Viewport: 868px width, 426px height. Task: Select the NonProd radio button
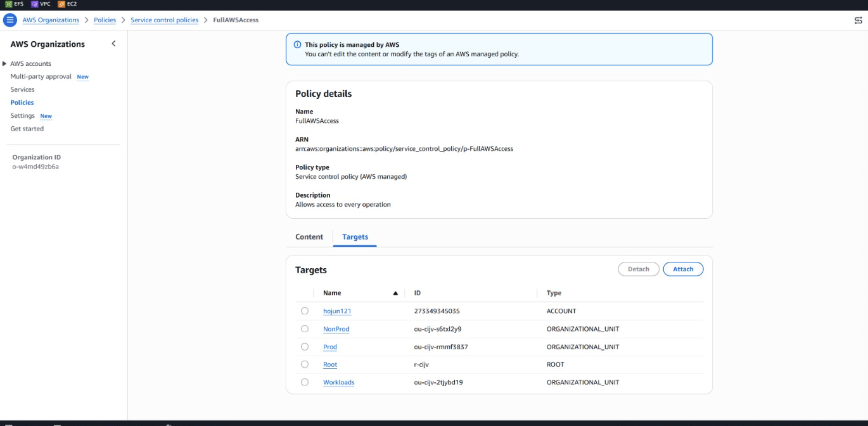[x=305, y=328]
